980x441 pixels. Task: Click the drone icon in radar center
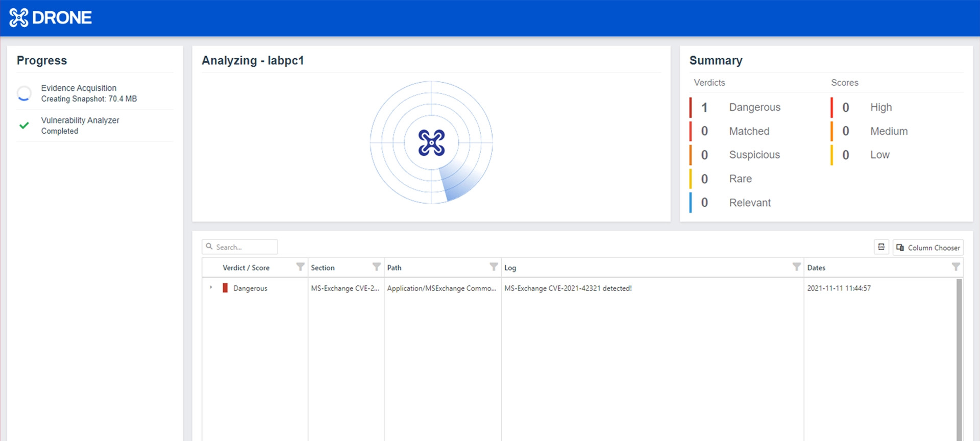[431, 142]
